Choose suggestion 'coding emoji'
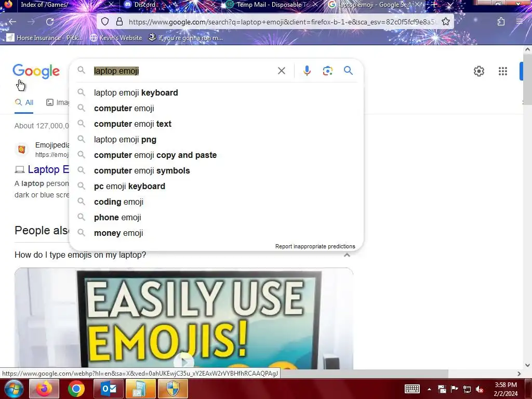The width and height of the screenshot is (532, 399). 216,202
